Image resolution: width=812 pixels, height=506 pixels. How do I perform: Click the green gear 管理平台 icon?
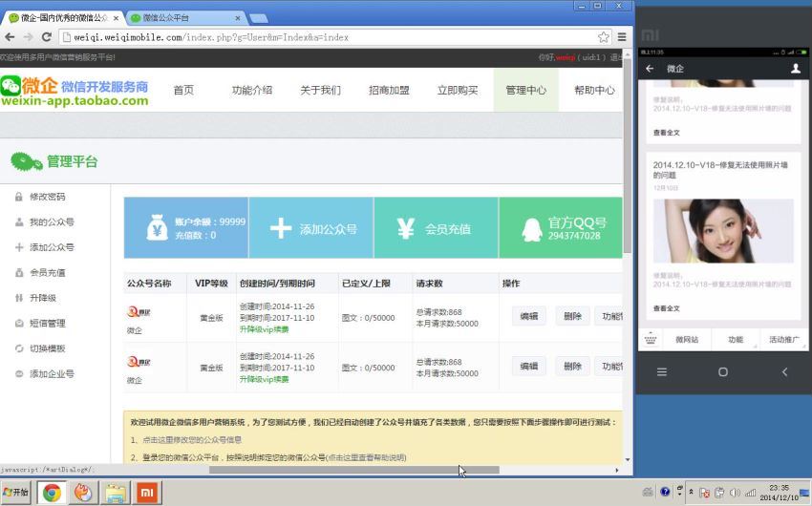tap(26, 162)
